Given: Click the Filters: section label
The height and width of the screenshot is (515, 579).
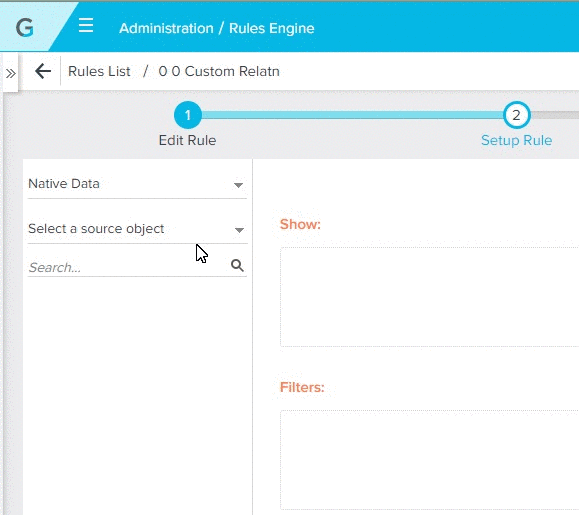Looking at the screenshot, I should coord(302,387).
